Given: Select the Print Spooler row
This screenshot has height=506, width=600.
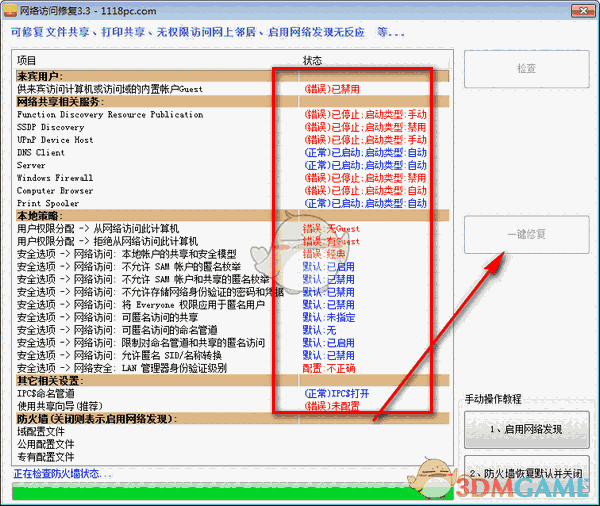Looking at the screenshot, I should (232, 203).
